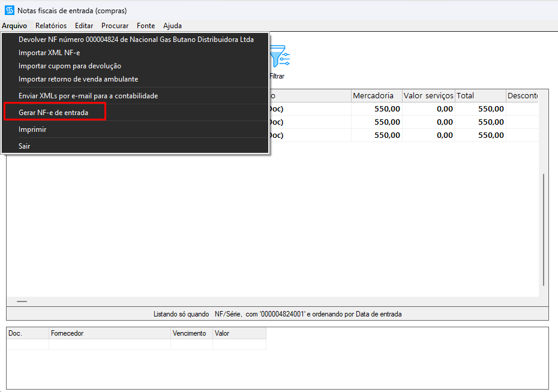Viewport: 558px width, 392px height.
Task: Click Devolver NF número 000004824 entry
Action: 135,40
